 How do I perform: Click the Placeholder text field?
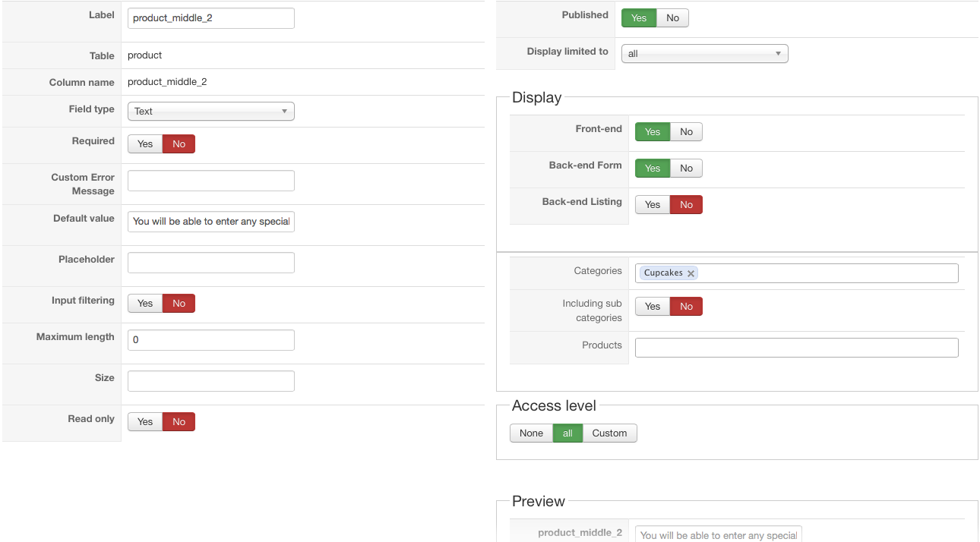[210, 263]
